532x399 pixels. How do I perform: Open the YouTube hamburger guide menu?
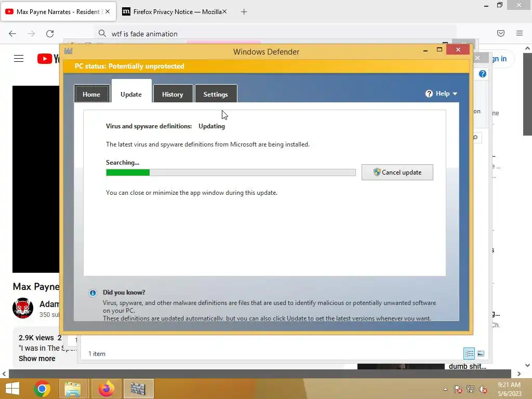pos(19,58)
